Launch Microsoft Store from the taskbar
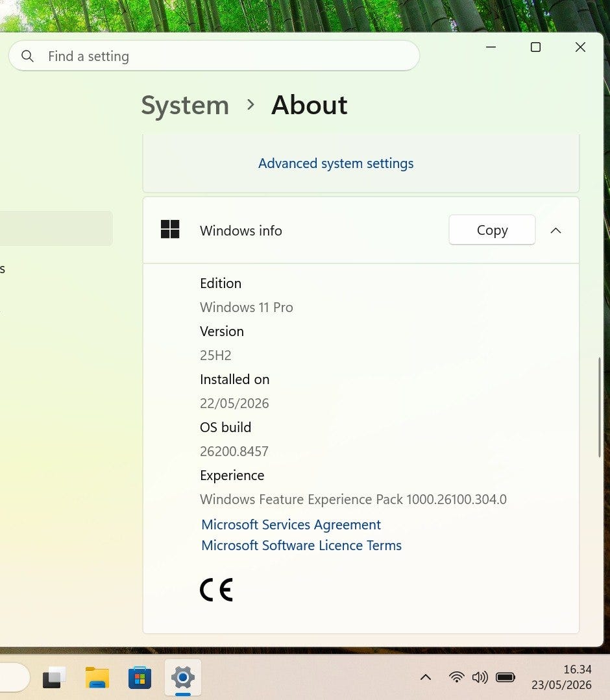The image size is (610, 700). [140, 678]
